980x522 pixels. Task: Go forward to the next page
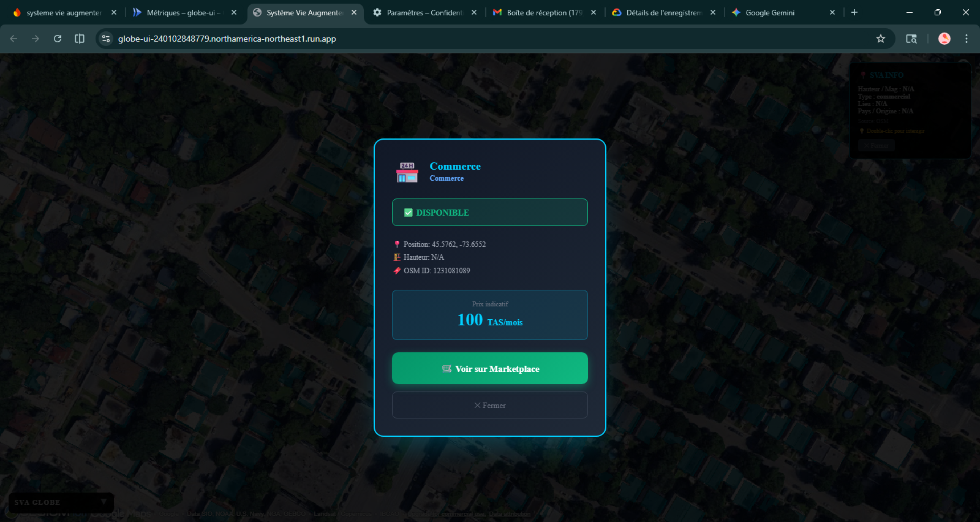(x=36, y=39)
